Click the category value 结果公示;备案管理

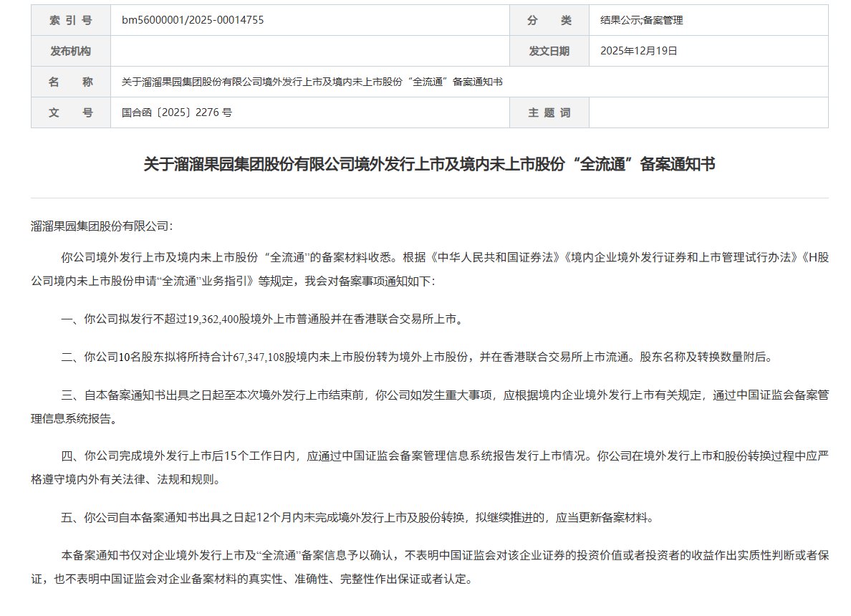pyautogui.click(x=642, y=20)
